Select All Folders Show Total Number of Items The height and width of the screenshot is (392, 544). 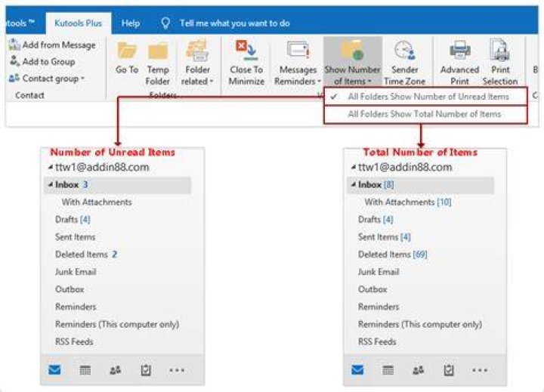coord(425,114)
